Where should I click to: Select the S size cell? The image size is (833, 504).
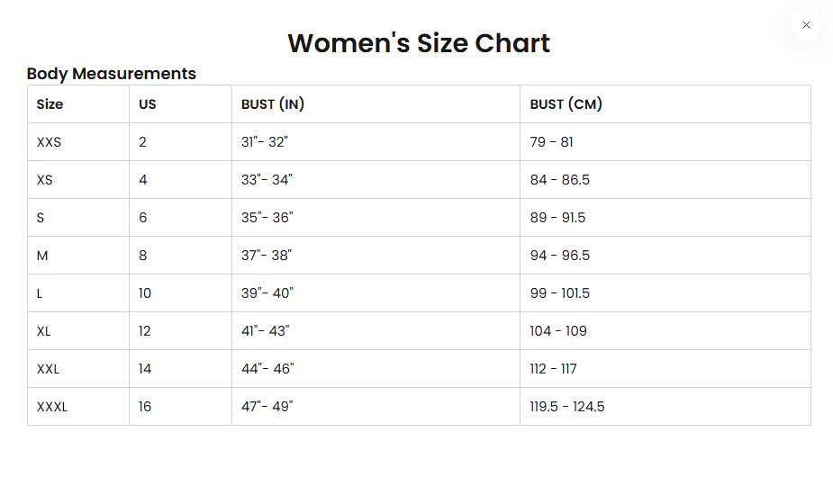pyautogui.click(x=41, y=218)
